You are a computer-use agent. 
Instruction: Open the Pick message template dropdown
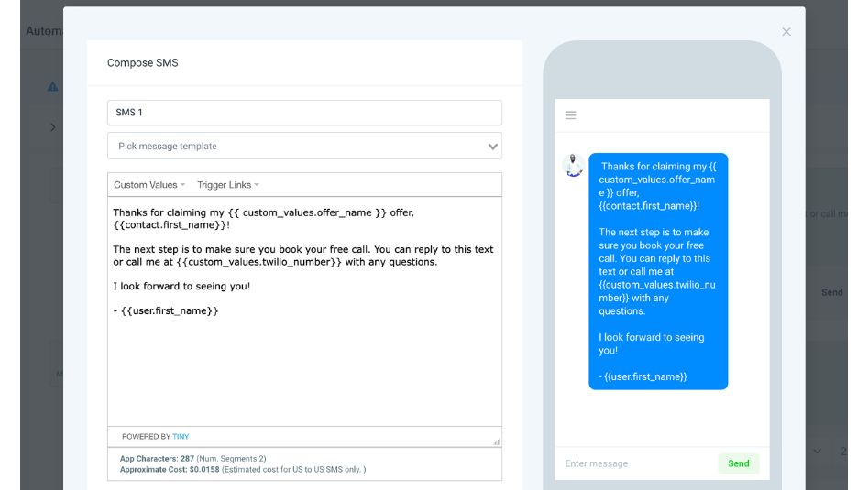pyautogui.click(x=304, y=146)
